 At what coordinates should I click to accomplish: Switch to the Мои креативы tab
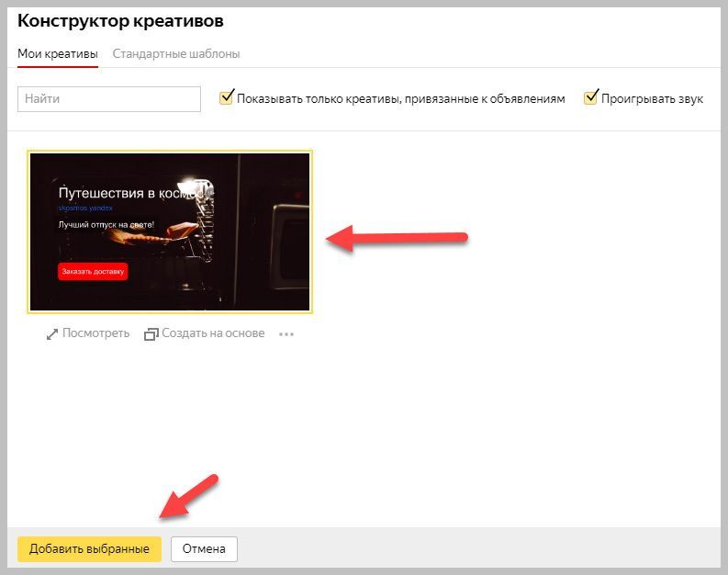tap(57, 54)
